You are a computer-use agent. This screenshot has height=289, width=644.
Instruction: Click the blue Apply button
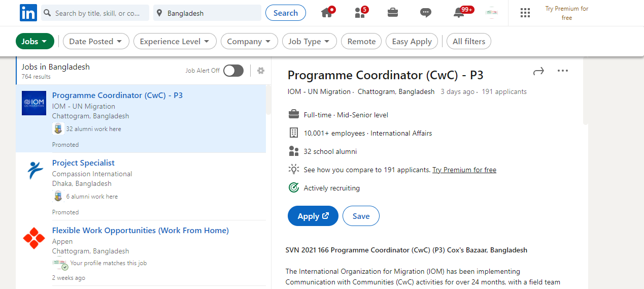tap(313, 216)
